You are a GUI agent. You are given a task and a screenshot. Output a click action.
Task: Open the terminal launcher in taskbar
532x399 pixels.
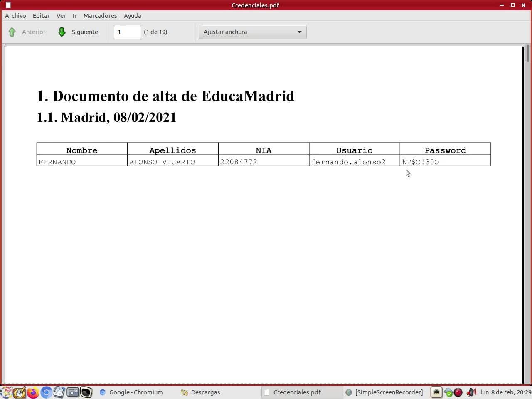(86, 392)
